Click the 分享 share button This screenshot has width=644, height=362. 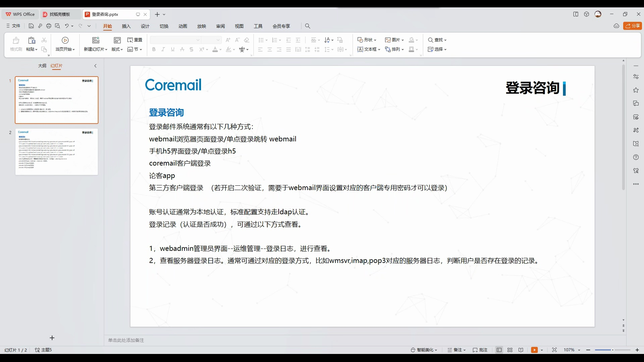coord(633,26)
